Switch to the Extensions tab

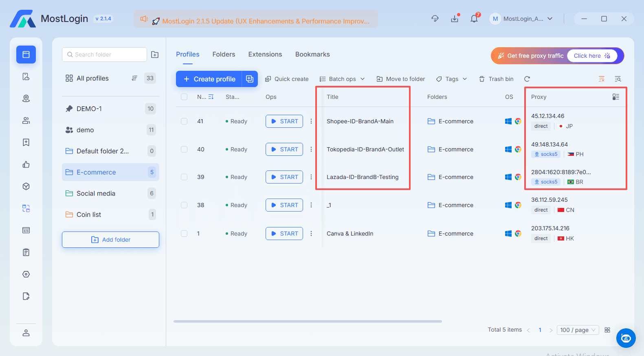(x=265, y=55)
